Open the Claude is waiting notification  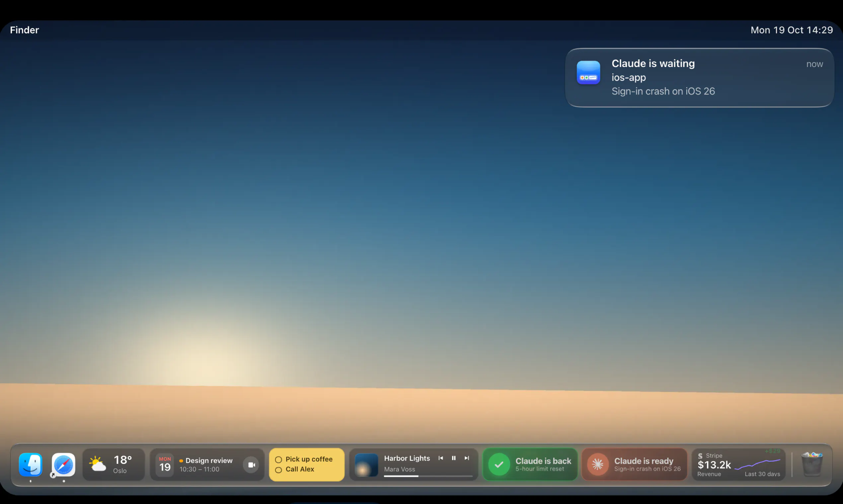coord(700,78)
